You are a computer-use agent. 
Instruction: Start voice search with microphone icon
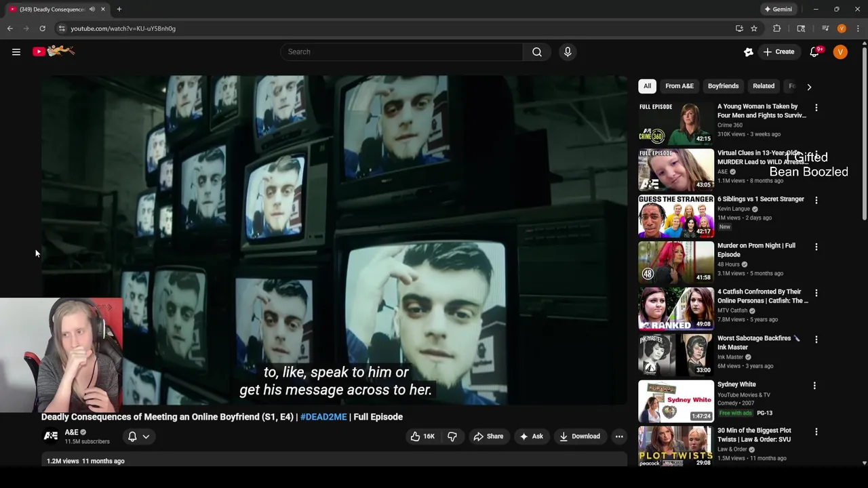click(x=568, y=52)
